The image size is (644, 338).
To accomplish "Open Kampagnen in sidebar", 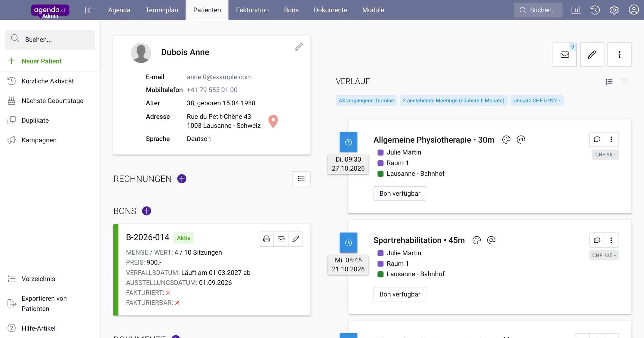I will click(x=39, y=140).
